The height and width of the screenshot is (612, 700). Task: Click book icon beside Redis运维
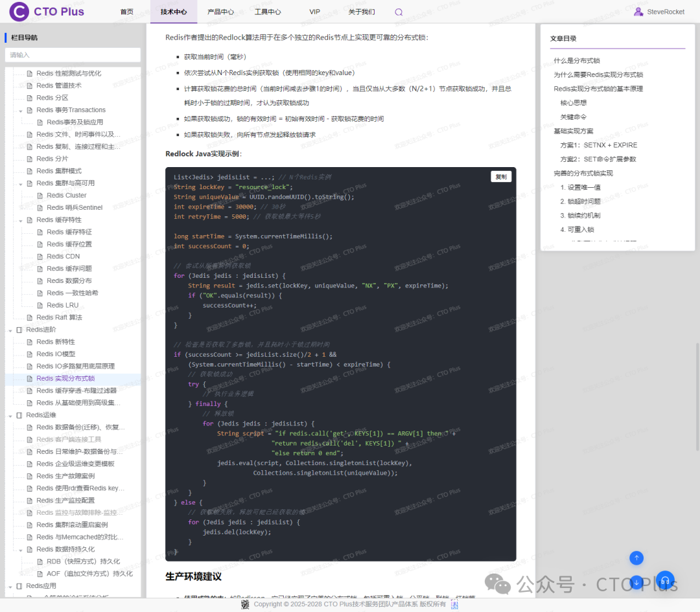[19, 415]
